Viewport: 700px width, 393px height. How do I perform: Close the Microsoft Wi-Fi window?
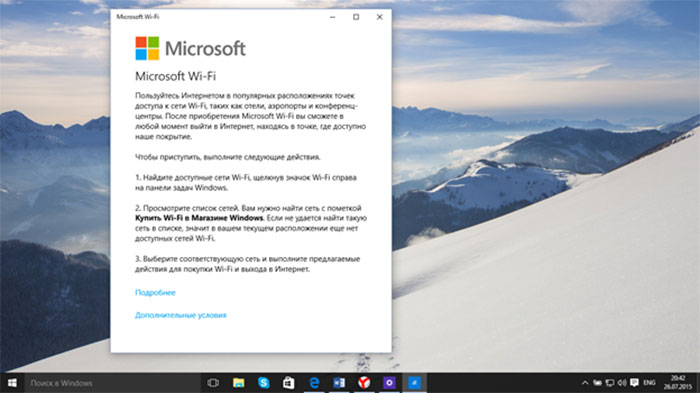(x=379, y=17)
